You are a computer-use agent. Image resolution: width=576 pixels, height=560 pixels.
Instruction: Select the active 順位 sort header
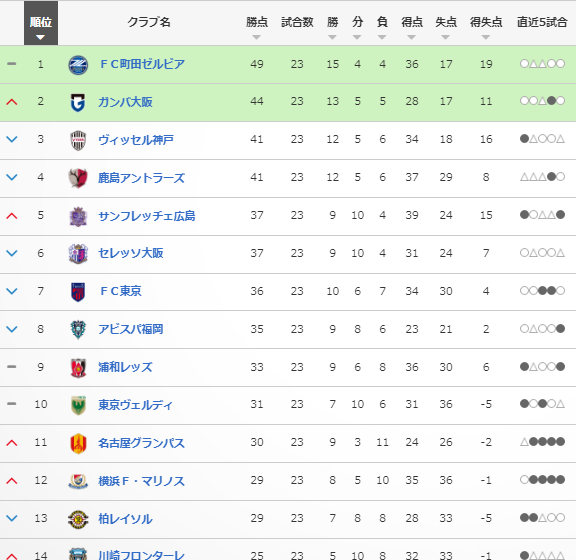tap(41, 23)
